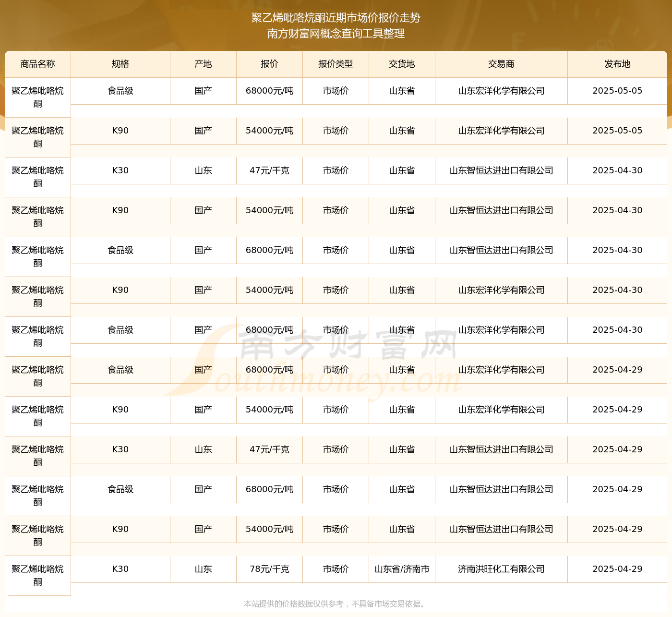Screen dimensions: 672x617
Task: Click the 发布地 column header
Action: coord(617,64)
